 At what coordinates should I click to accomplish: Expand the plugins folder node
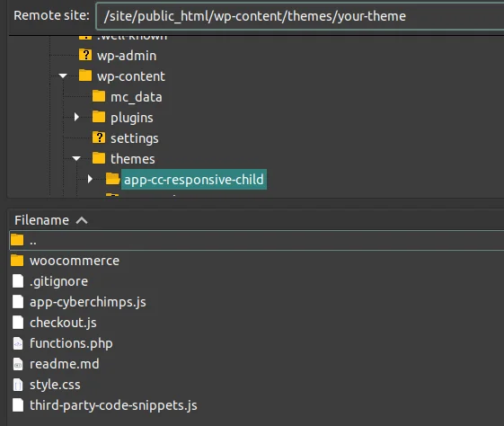click(x=76, y=117)
